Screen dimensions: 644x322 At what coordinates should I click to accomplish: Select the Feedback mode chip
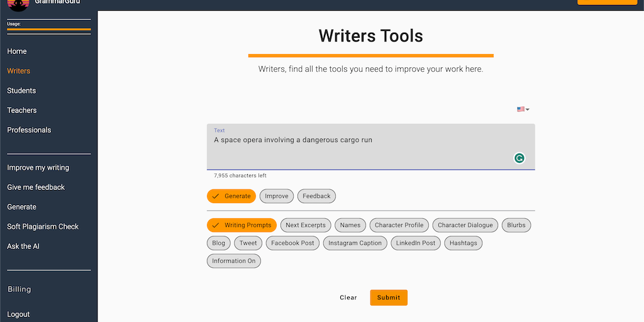click(x=316, y=196)
